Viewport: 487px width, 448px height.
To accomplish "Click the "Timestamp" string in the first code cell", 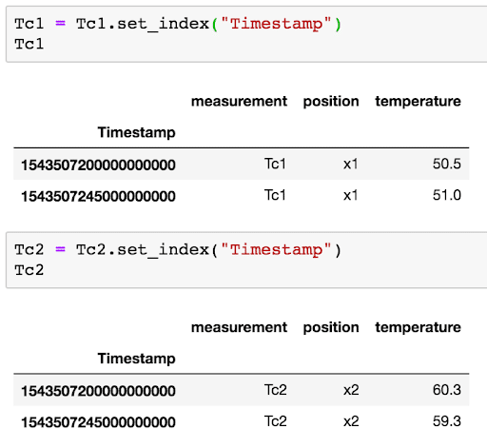I will click(x=276, y=24).
